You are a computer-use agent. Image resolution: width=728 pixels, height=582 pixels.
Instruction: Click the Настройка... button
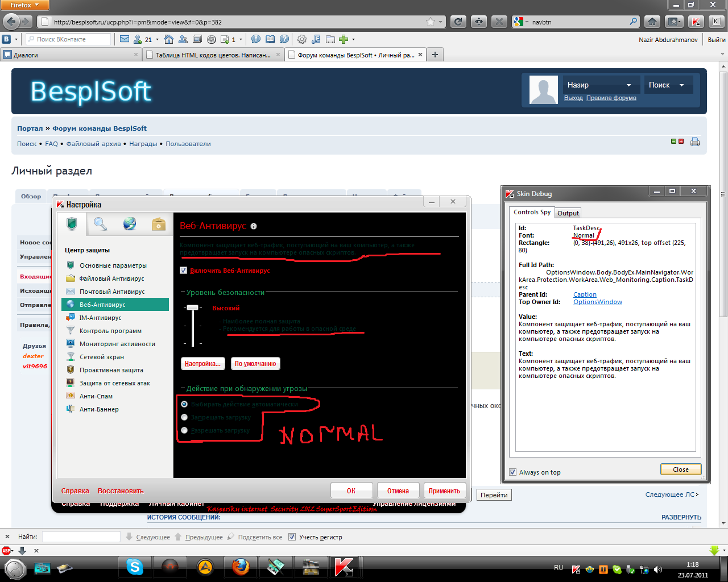[x=202, y=364]
